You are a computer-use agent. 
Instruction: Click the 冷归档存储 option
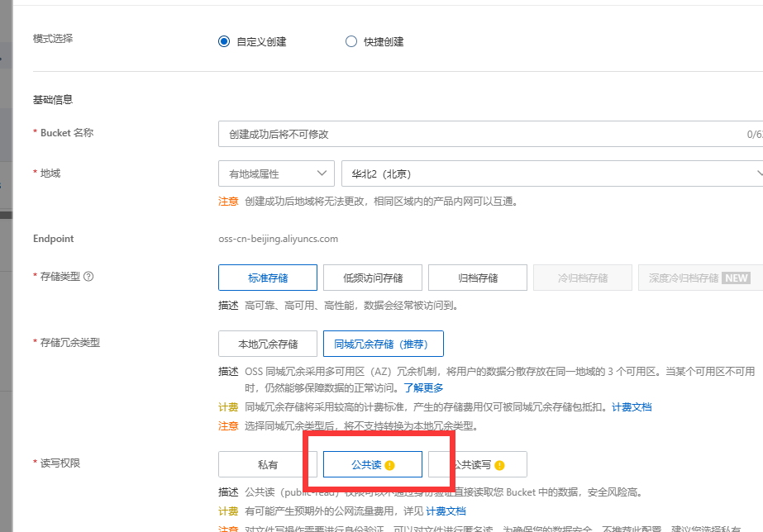583,278
